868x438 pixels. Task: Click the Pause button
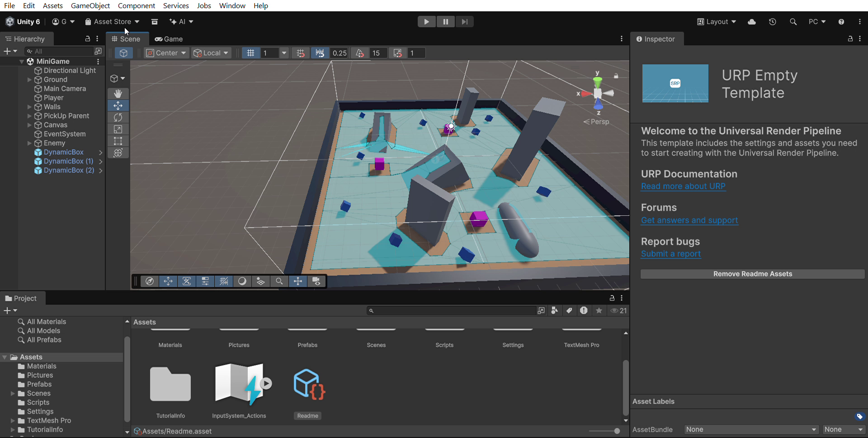click(x=445, y=22)
